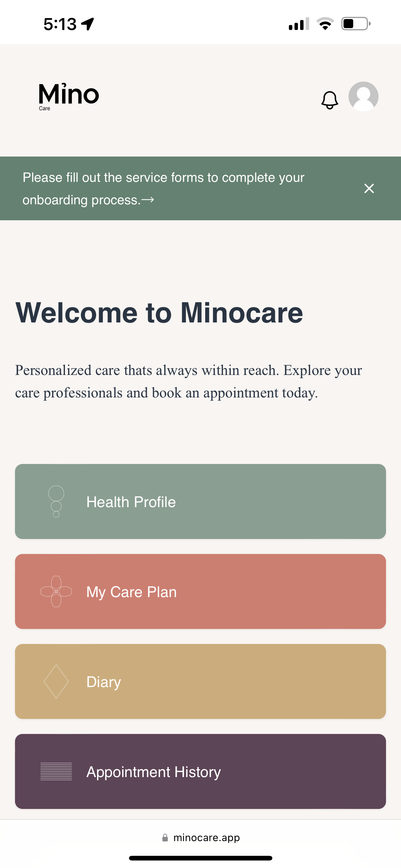Tap the user profile avatar
Viewport: 401px width, 868px height.
pos(363,97)
